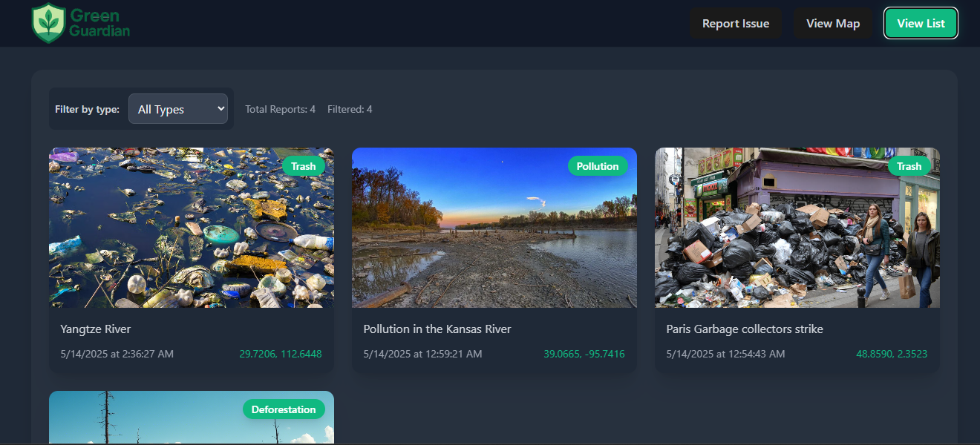Click the Trash badge on Yangtze River card
Viewport: 980px width, 445px height.
(303, 166)
